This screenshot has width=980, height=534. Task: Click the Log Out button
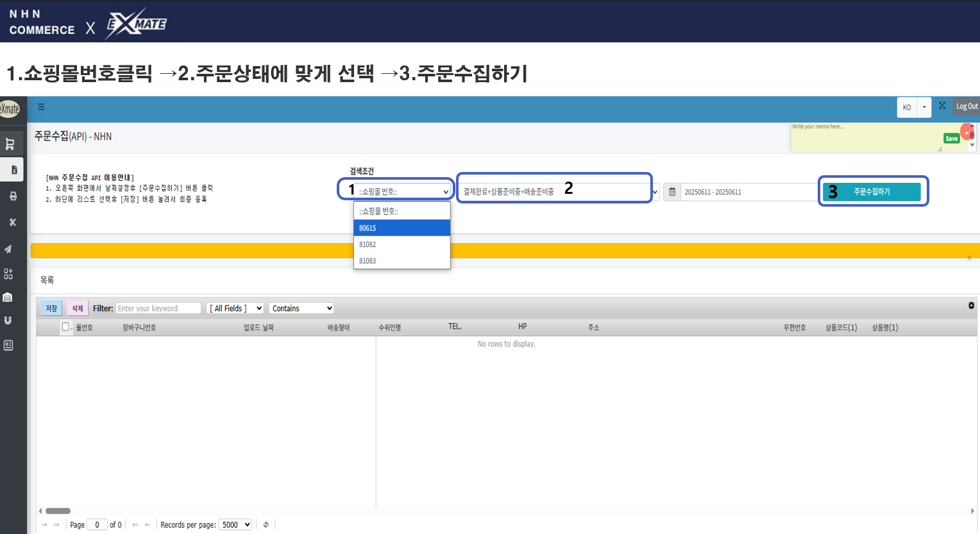click(x=967, y=107)
